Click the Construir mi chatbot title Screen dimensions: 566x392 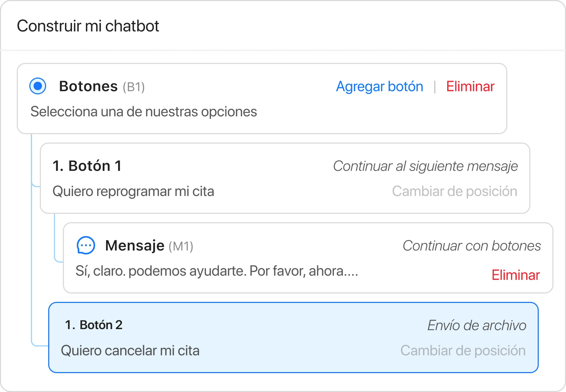click(x=88, y=26)
